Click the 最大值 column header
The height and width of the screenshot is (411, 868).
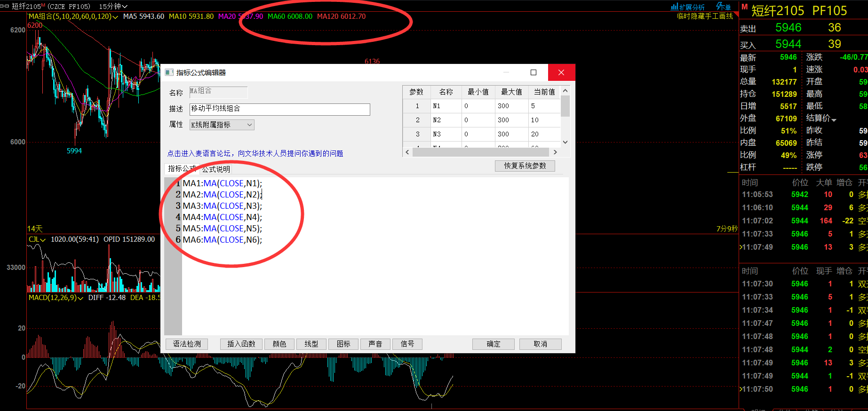click(511, 92)
